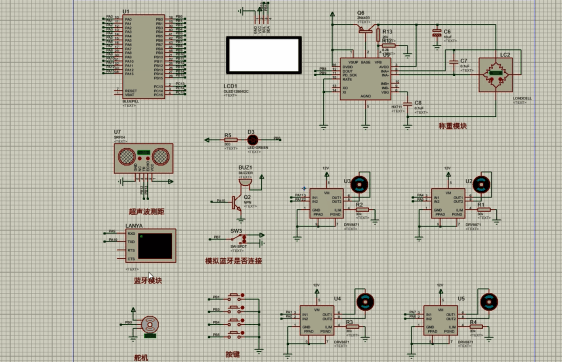Click the 舵机 label
This screenshot has height=363, width=563.
(141, 358)
